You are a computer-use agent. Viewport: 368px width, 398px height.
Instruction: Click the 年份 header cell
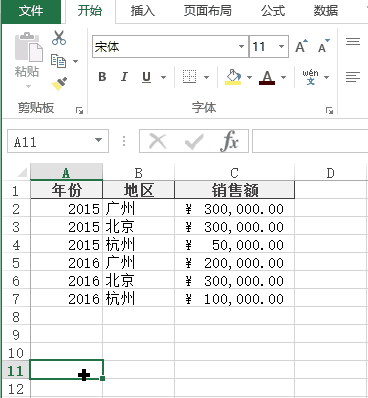pos(66,190)
